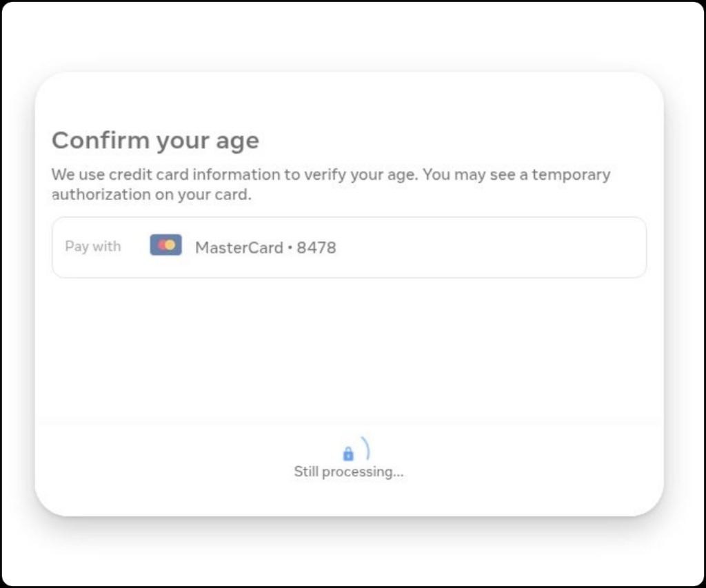Image resolution: width=706 pixels, height=588 pixels.
Task: Click the card's last digits 8478
Action: click(316, 247)
